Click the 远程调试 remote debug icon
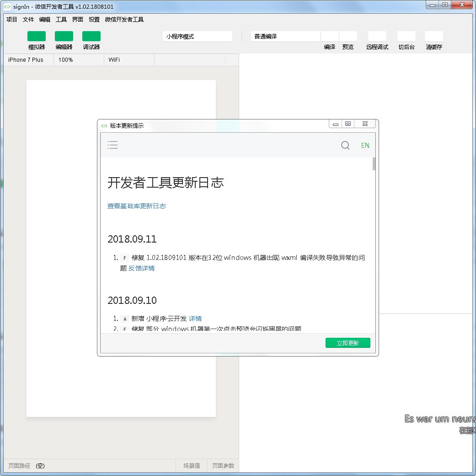This screenshot has width=476, height=476. (x=377, y=36)
